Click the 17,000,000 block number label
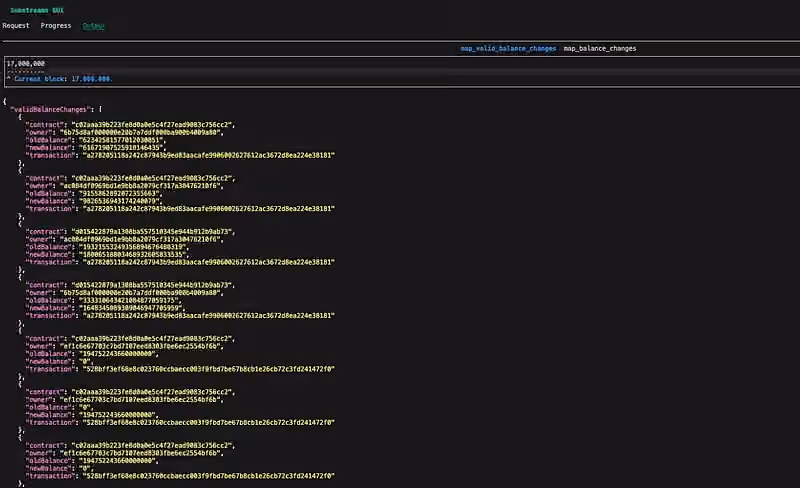Screen dimensions: 800x488 [26, 63]
